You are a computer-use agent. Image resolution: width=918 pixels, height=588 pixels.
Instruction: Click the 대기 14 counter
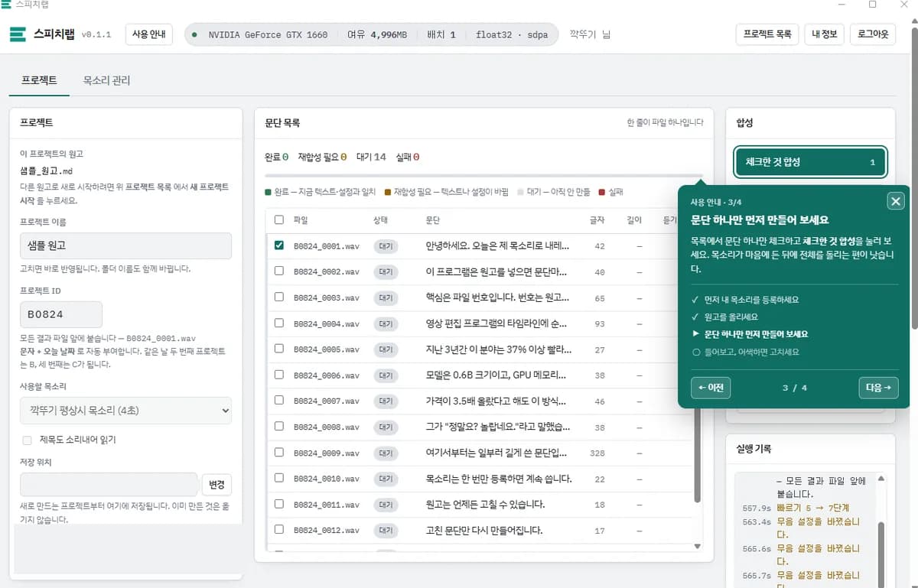pos(371,157)
